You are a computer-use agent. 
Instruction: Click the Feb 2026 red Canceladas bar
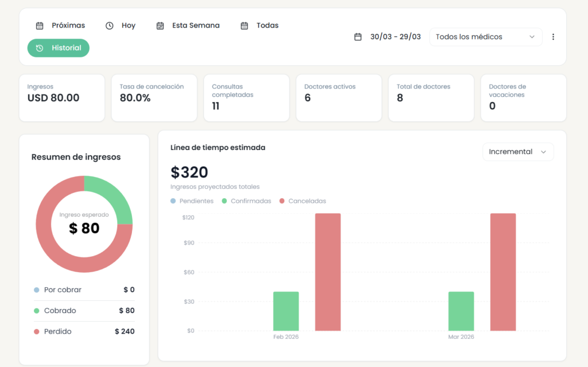(328, 272)
